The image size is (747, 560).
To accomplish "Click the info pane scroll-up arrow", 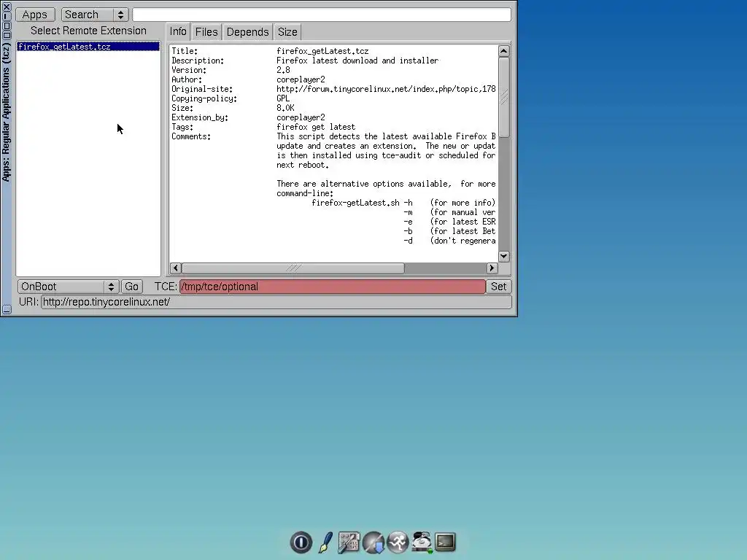I will click(504, 51).
